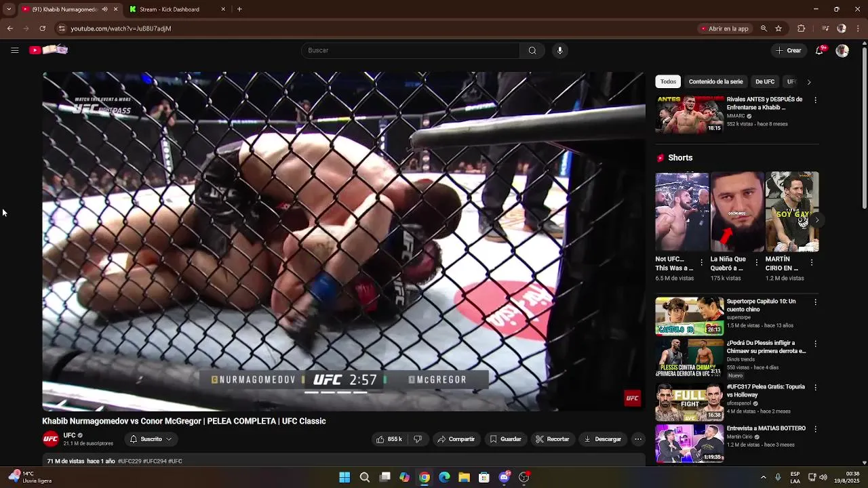Open options for UFC317 Pelea Gratis video
Image resolution: width=868 pixels, height=488 pixels.
815,387
